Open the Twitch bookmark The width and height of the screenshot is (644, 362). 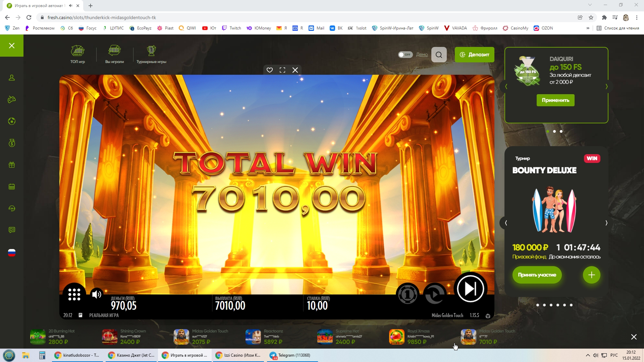pyautogui.click(x=231, y=28)
